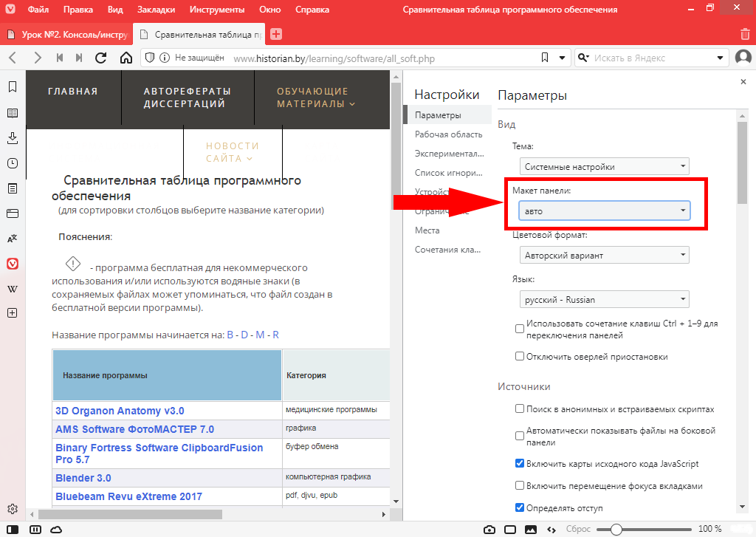Switch to 'Урок №2' tab
The width and height of the screenshot is (756, 537).
click(66, 34)
